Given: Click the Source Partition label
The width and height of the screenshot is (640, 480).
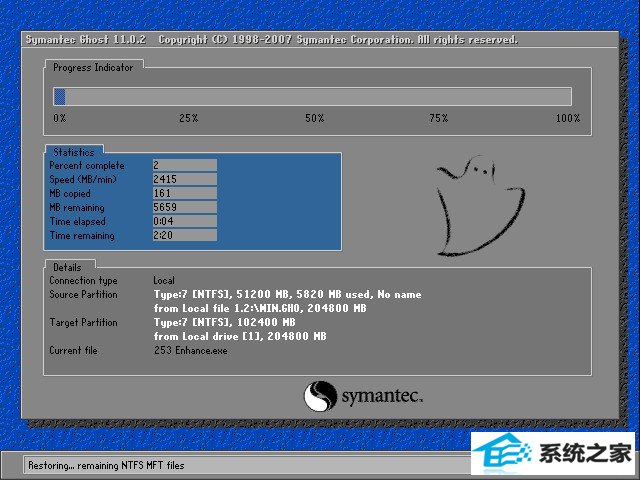Looking at the screenshot, I should (83, 295).
